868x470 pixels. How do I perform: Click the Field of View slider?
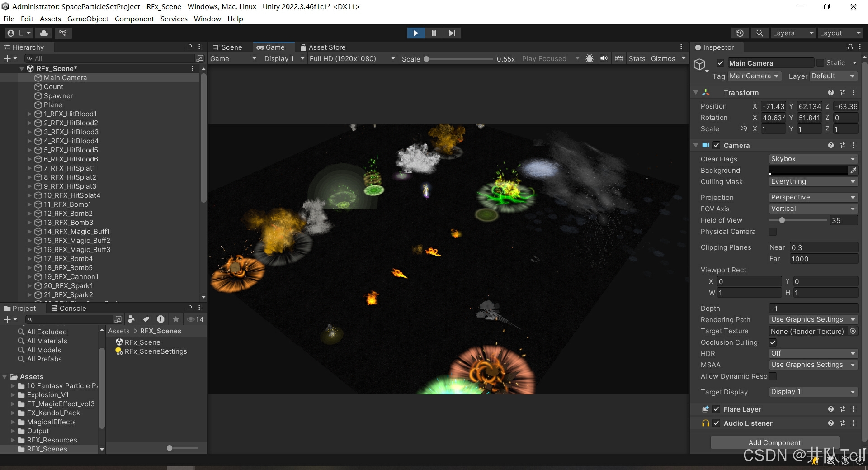[x=798, y=220]
